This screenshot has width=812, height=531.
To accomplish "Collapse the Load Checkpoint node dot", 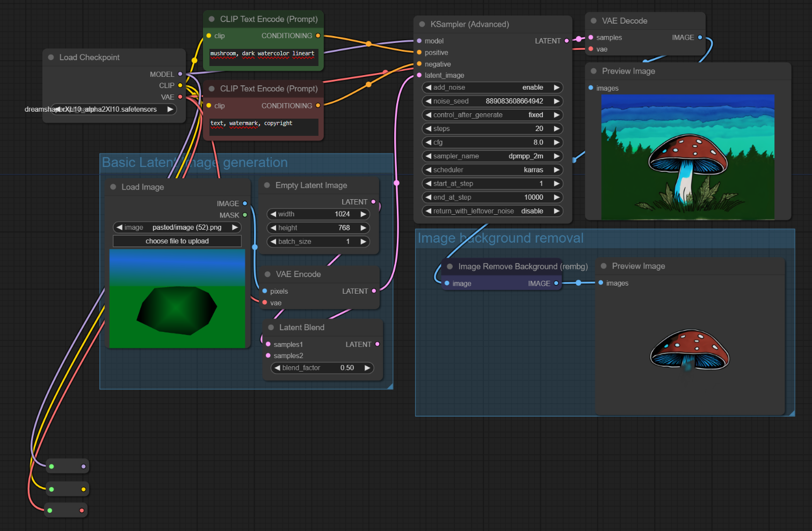I will (51, 57).
